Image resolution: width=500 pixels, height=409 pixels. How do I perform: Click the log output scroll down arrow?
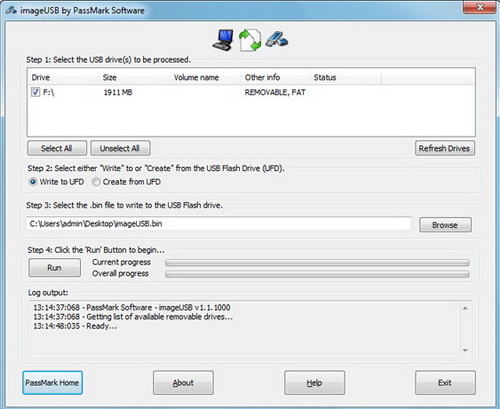(465, 350)
